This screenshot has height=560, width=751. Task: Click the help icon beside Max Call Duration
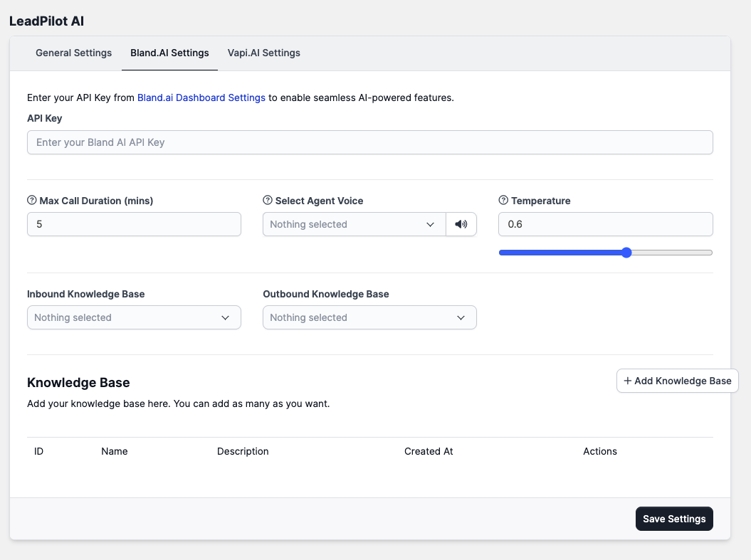click(x=32, y=201)
